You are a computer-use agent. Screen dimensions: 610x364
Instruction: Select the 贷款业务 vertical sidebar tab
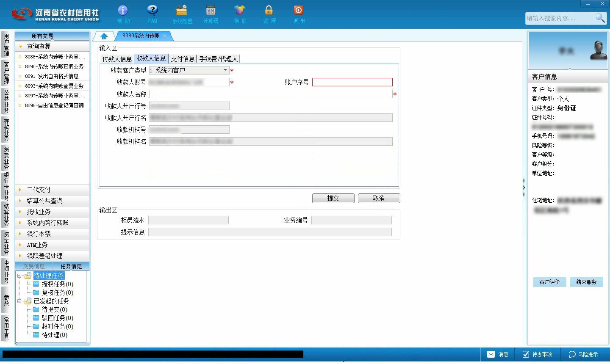(x=6, y=158)
